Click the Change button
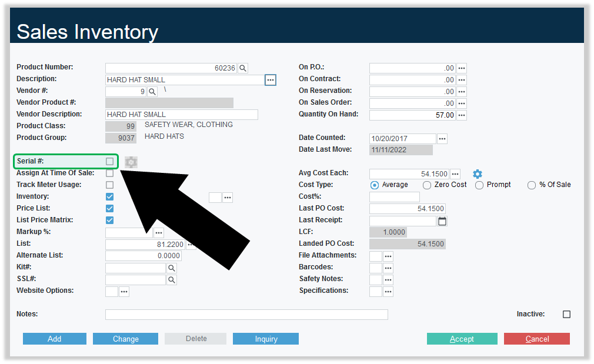594x364 pixels. [125, 339]
